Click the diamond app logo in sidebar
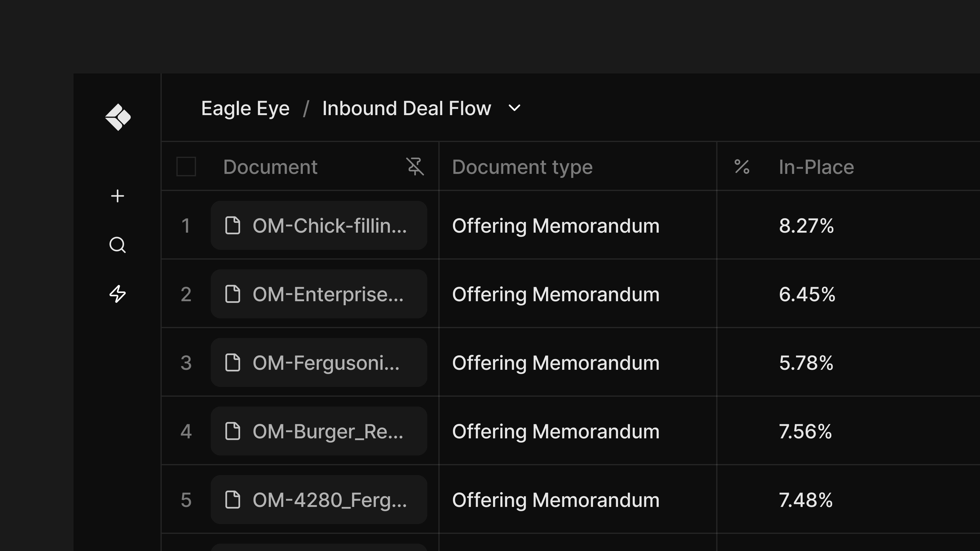This screenshot has width=980, height=551. coord(118,117)
